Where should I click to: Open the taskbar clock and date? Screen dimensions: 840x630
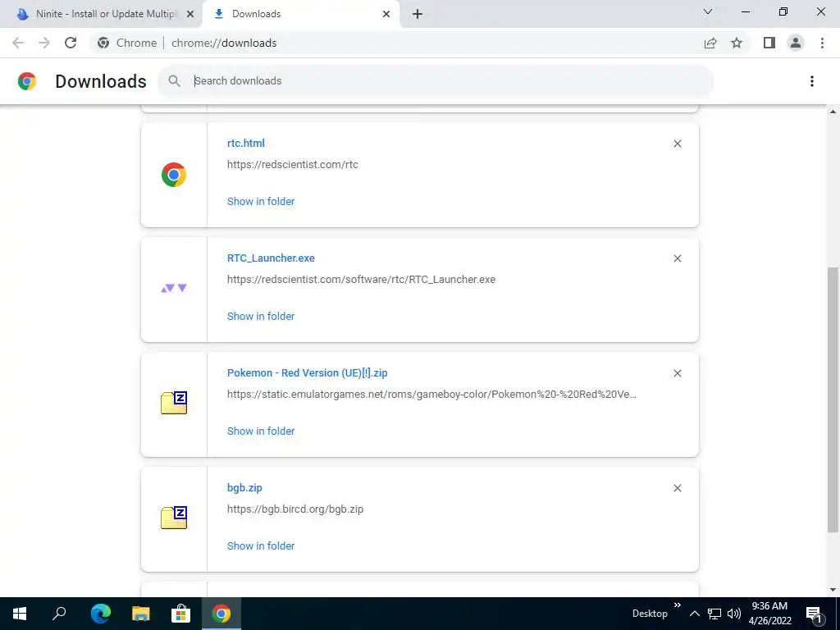pos(769,614)
